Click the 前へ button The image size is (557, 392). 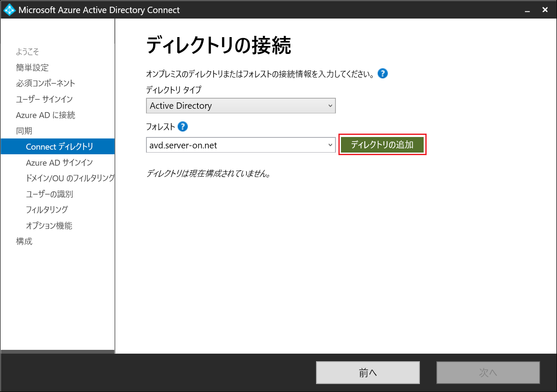coord(368,373)
